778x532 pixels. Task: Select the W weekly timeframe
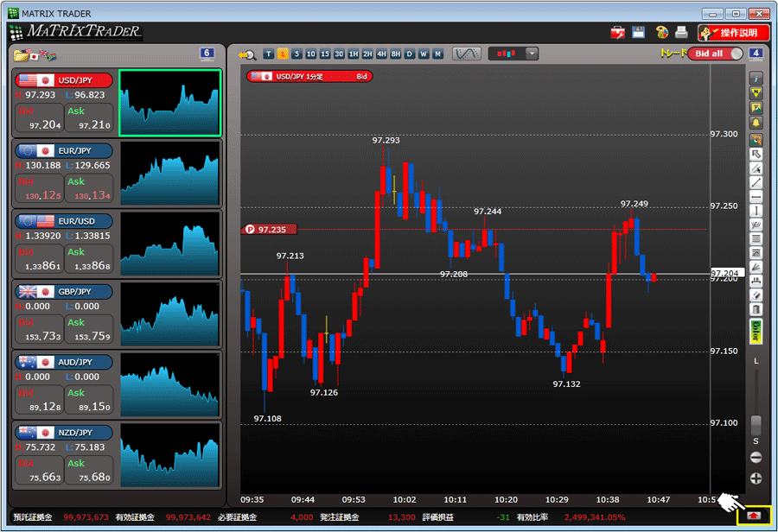pos(424,54)
